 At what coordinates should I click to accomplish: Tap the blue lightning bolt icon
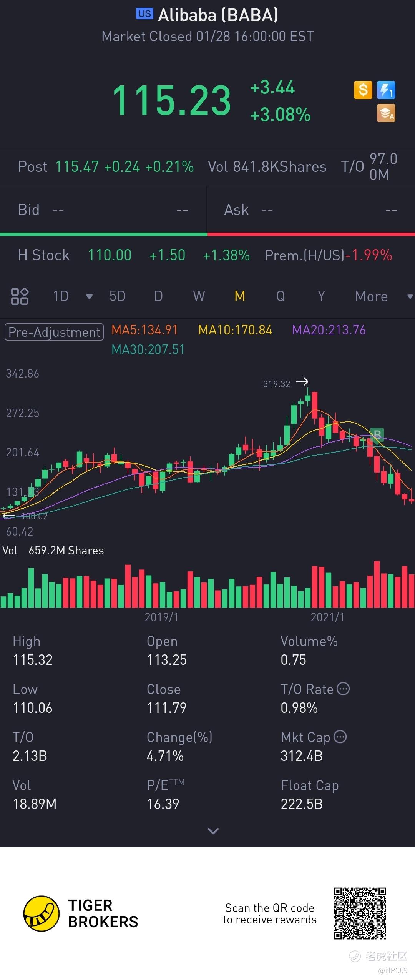coord(386,90)
